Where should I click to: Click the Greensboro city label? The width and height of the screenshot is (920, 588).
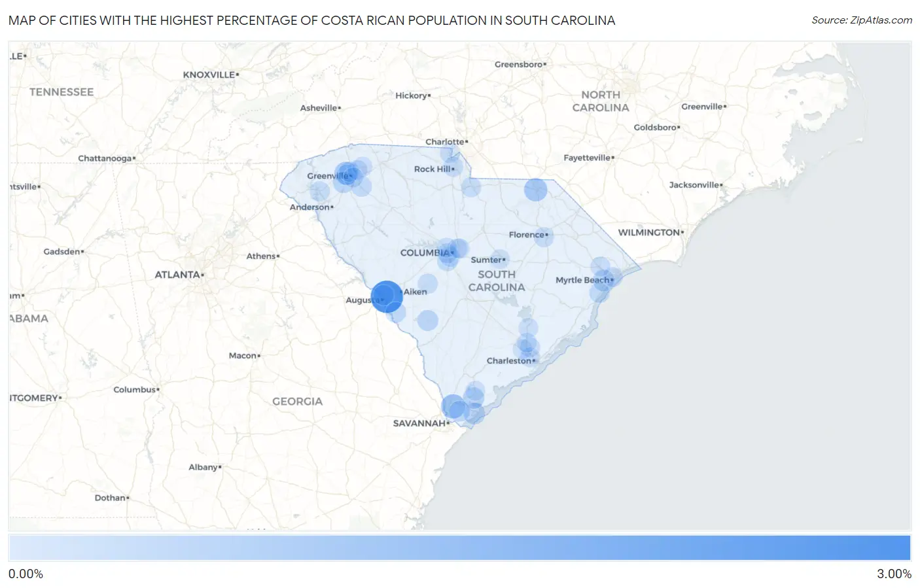(519, 64)
